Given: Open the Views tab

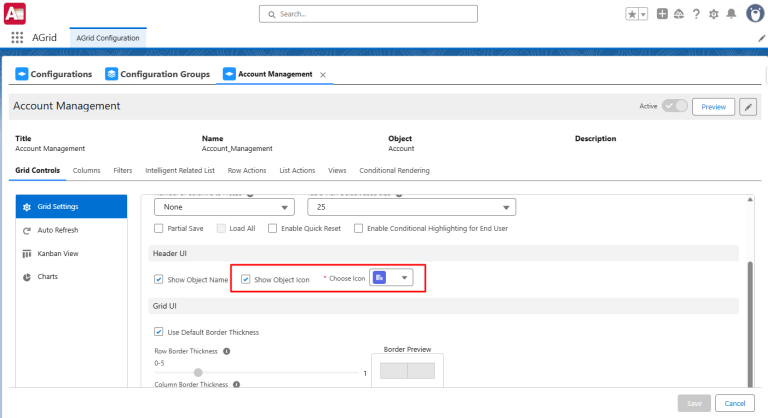Looking at the screenshot, I should tap(337, 171).
